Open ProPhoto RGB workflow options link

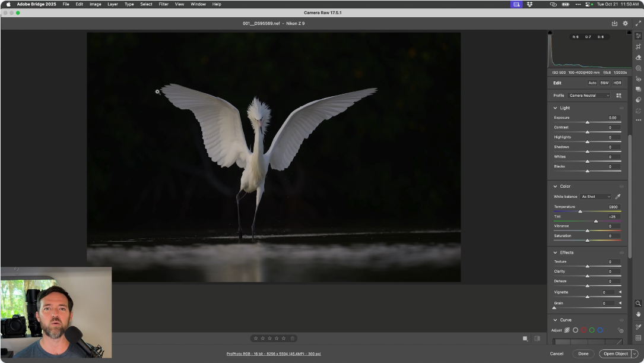point(274,354)
